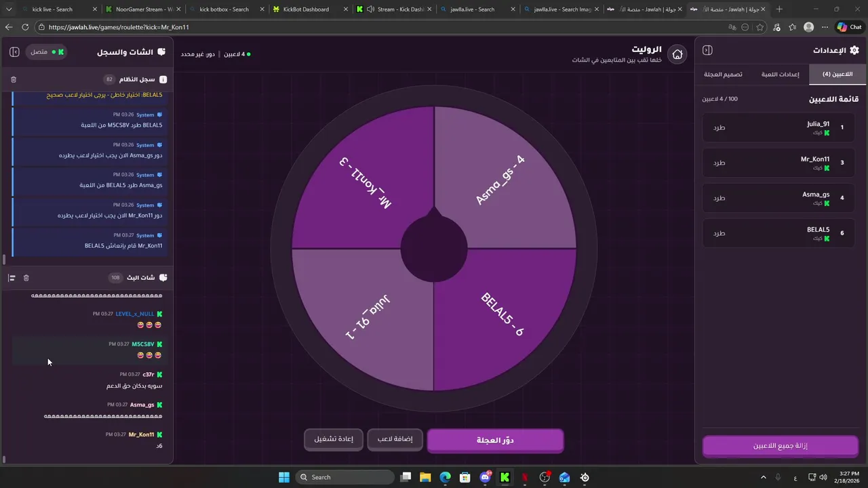Open the إعدادات اللعبة tab
Viewport: 868px width, 488px height.
[780, 74]
